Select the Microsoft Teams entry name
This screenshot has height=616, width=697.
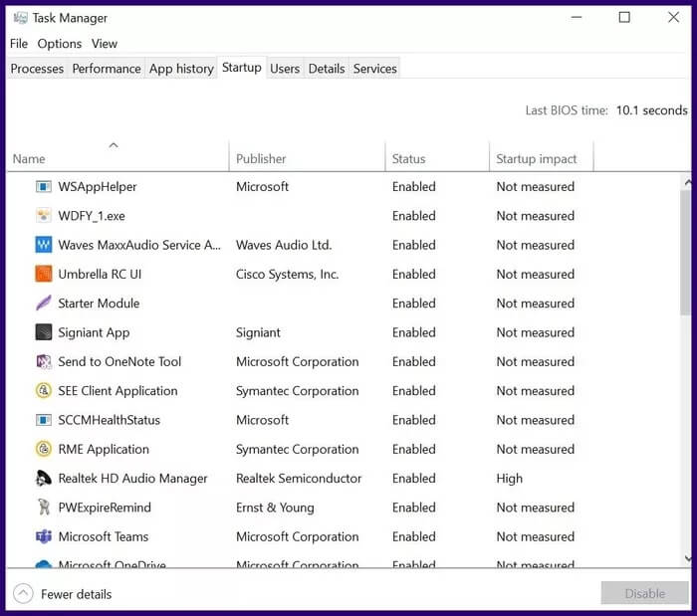pos(104,536)
